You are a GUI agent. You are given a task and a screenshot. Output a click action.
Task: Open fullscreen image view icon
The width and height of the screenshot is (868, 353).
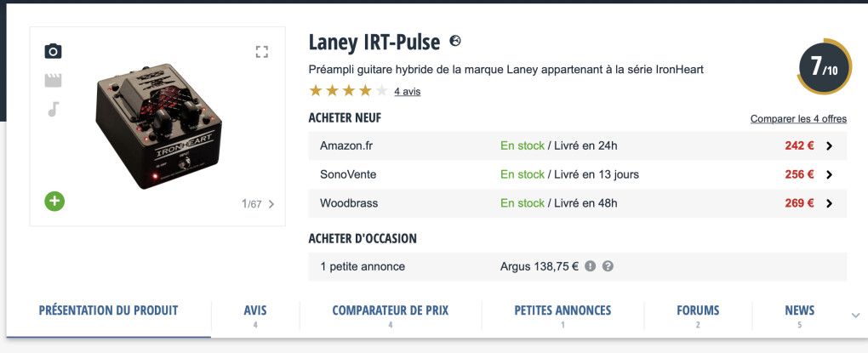262,52
